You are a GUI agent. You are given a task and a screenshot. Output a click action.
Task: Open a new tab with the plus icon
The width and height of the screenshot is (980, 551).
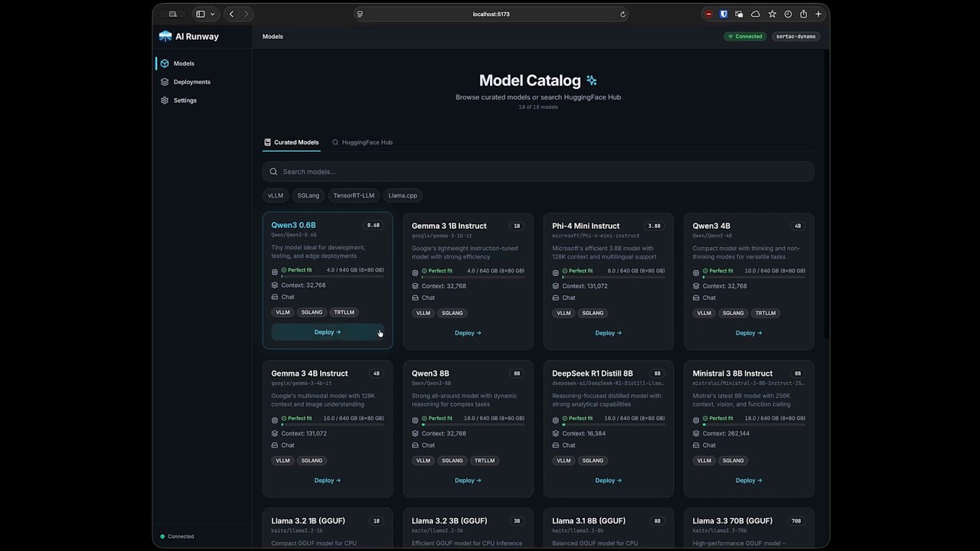click(x=818, y=14)
